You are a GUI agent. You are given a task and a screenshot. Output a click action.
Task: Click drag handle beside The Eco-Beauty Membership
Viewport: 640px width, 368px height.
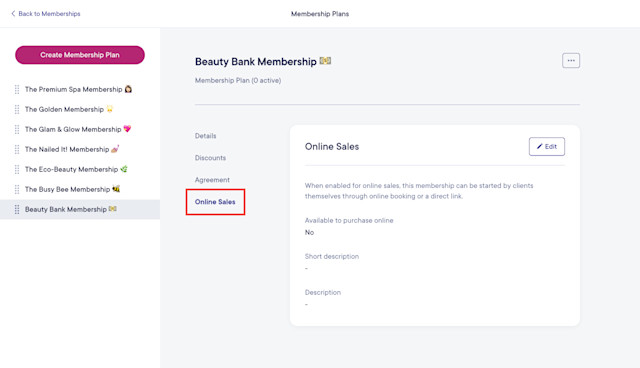pos(17,169)
